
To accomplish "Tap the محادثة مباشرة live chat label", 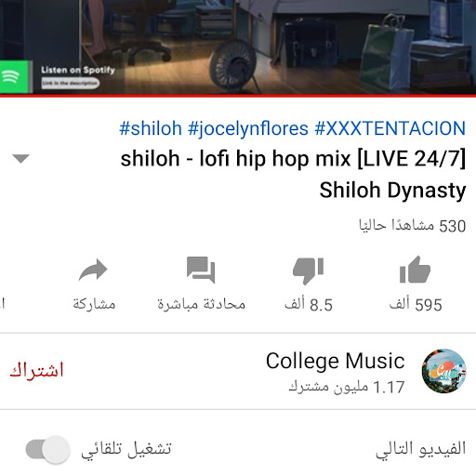I will [201, 304].
